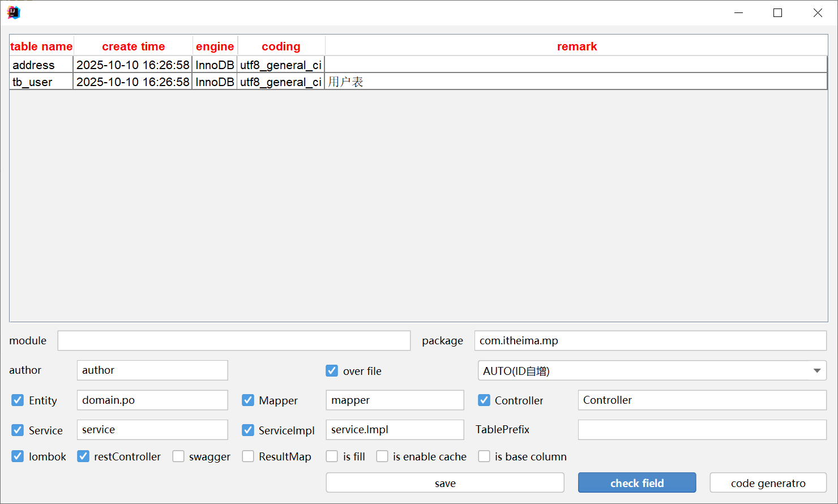Viewport: 838px width, 504px height.
Task: Click the engine column header
Action: point(215,46)
